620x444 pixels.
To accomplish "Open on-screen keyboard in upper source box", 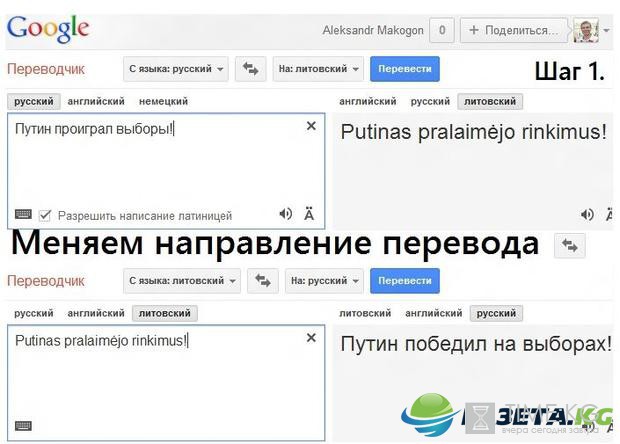I will click(x=23, y=214).
